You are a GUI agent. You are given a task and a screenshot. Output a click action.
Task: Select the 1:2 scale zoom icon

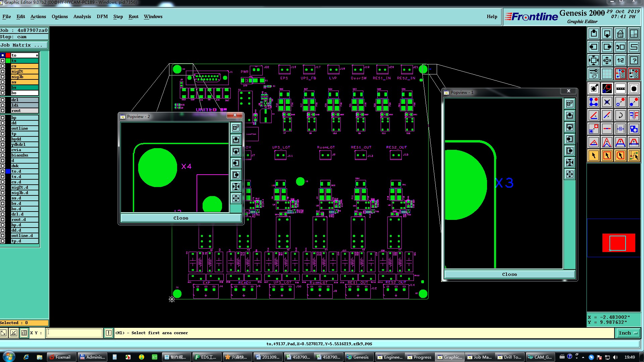click(620, 60)
